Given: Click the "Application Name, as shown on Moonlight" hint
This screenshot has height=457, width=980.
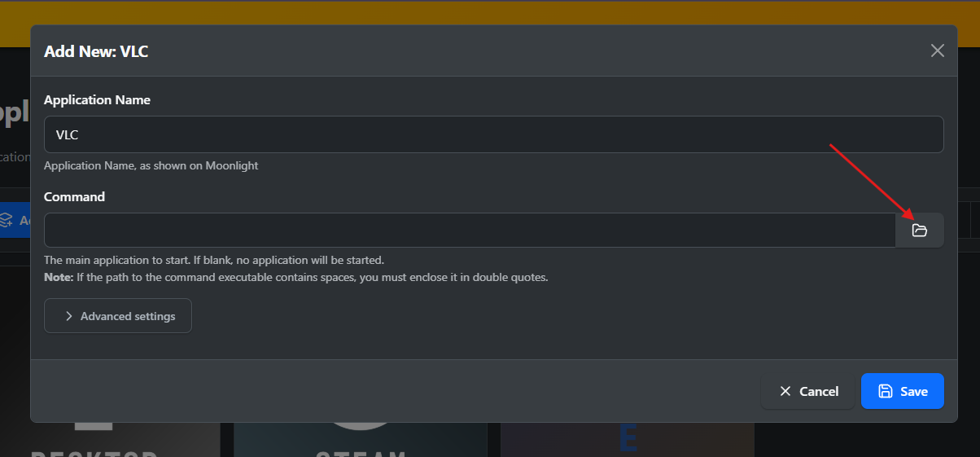Looking at the screenshot, I should click(151, 165).
